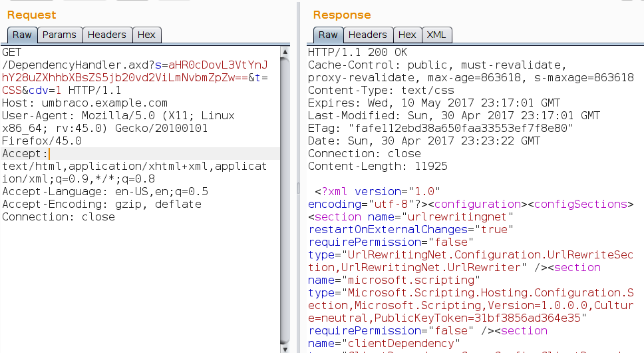Viewport: 644px width, 353px height.
Task: Click the Request panel heading
Action: 32,15
